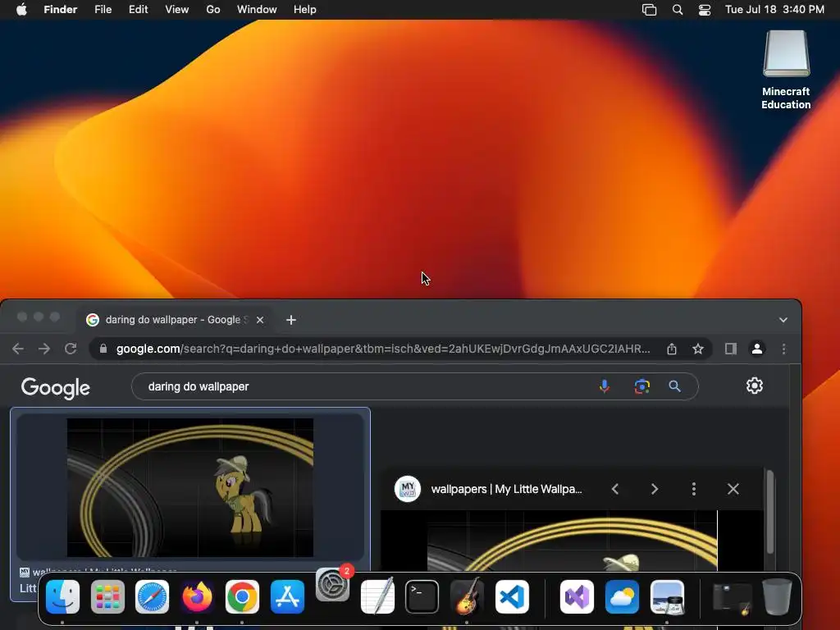Image resolution: width=840 pixels, height=630 pixels.
Task: Open App Store from the Dock
Action: pyautogui.click(x=287, y=597)
